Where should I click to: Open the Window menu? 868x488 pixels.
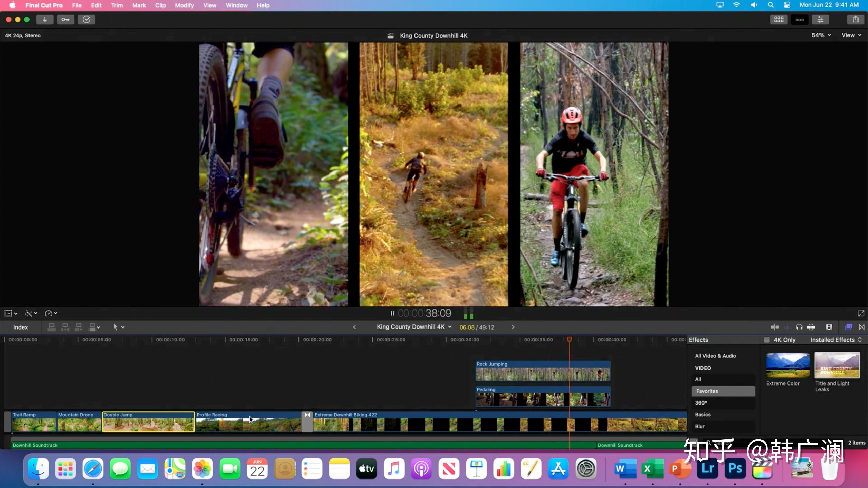(x=236, y=5)
